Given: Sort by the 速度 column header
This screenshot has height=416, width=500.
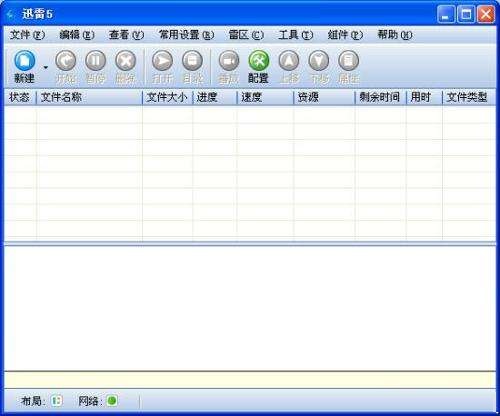Looking at the screenshot, I should click(265, 97).
